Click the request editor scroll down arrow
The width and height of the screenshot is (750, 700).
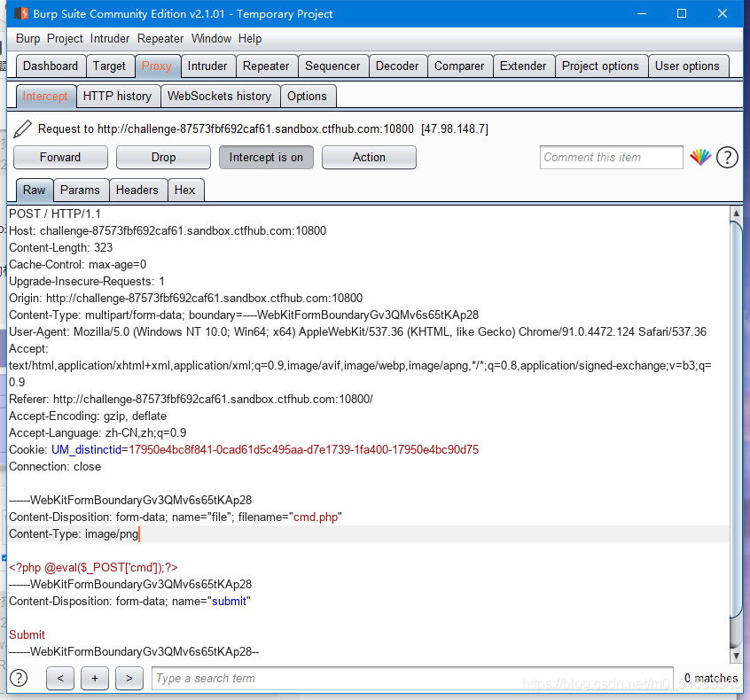[736, 656]
